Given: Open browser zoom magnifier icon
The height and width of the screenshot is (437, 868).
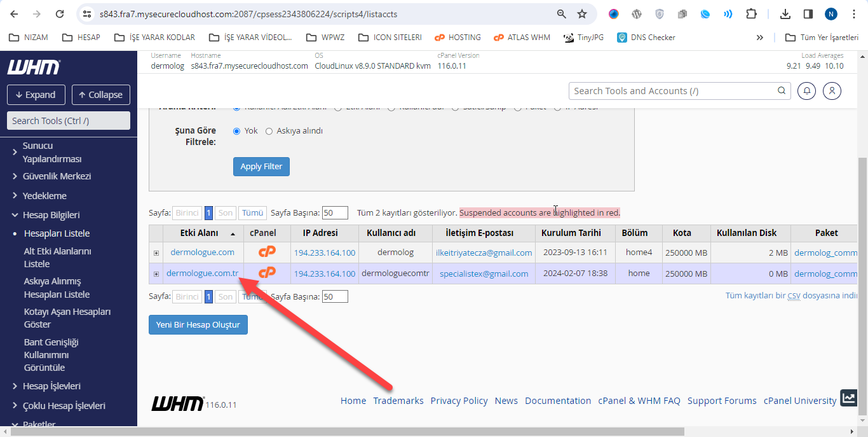Looking at the screenshot, I should click(562, 14).
